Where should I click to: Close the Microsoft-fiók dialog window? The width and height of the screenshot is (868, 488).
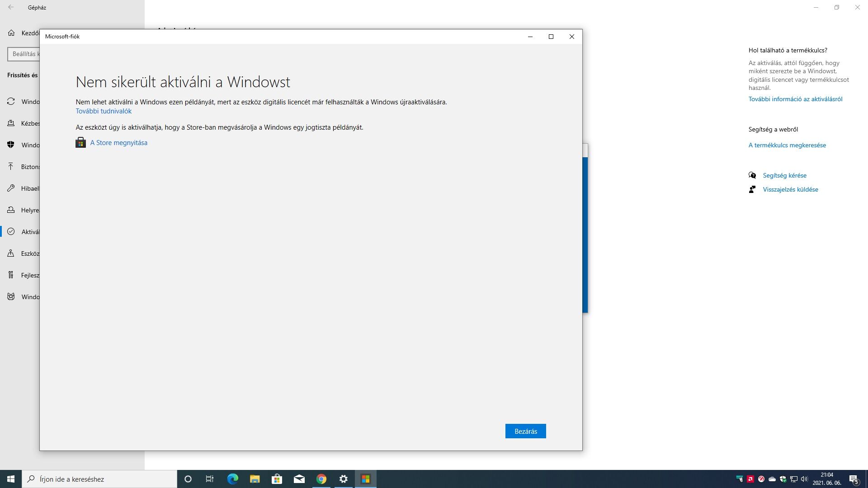[572, 37]
